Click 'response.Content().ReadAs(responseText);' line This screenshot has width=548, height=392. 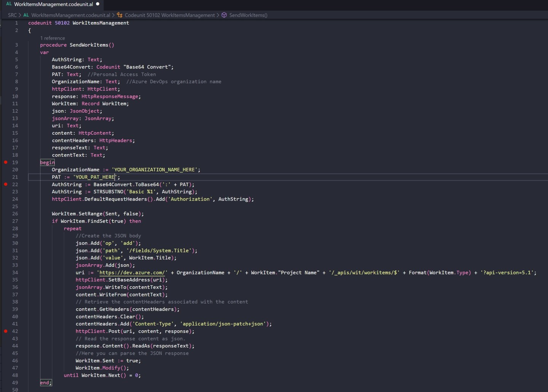[135, 346]
